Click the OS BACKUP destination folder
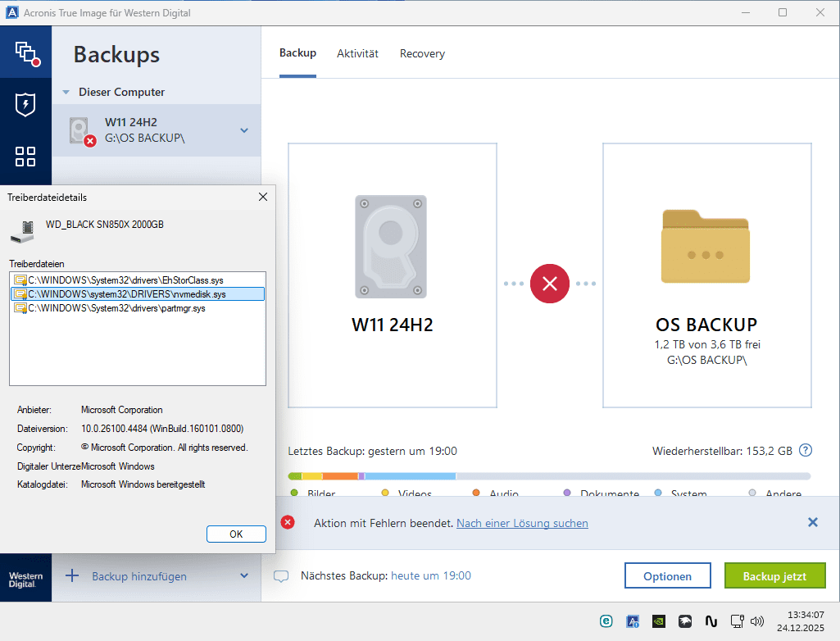Image resolution: width=840 pixels, height=641 pixels. point(706,247)
